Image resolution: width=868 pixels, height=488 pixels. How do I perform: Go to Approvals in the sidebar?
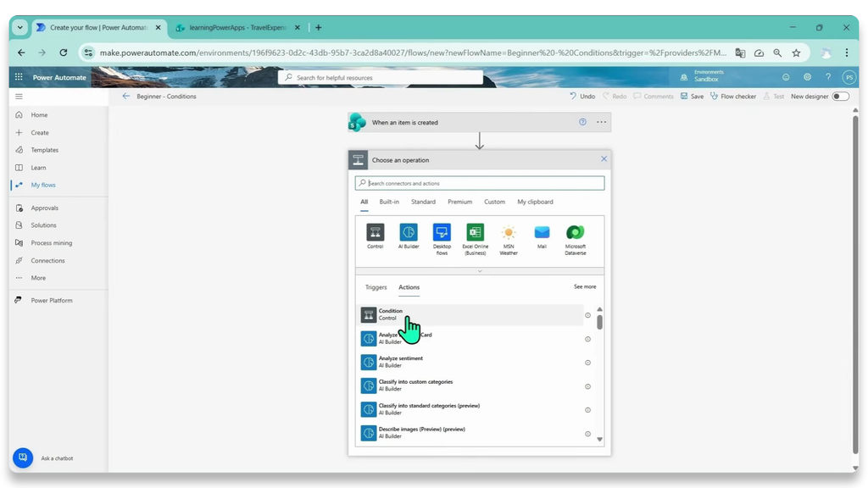[44, 208]
